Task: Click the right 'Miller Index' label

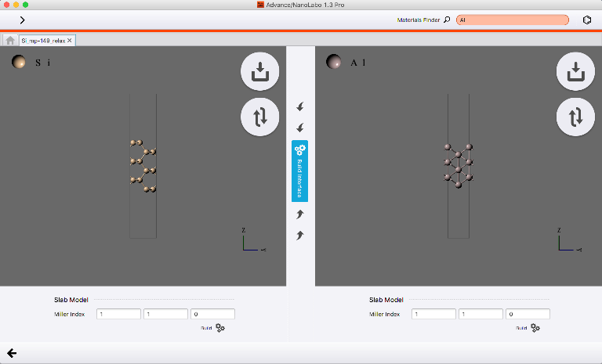Action: tap(385, 314)
